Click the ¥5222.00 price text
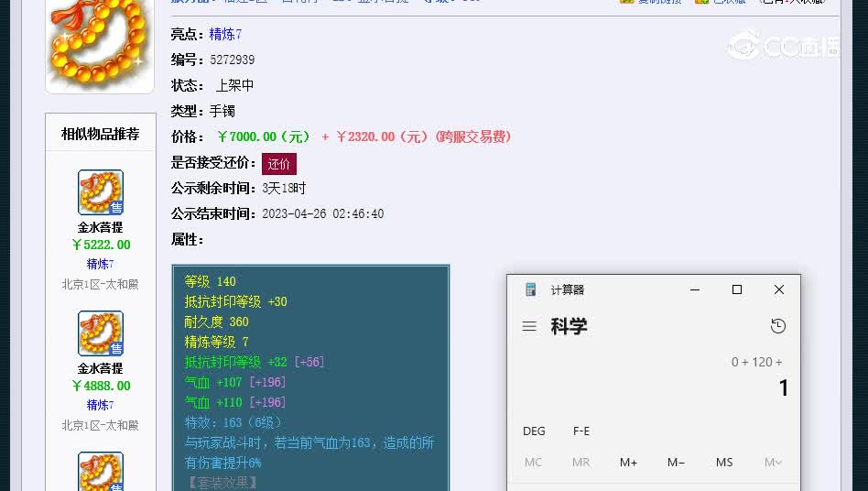Screen dimensions: 868x491 (101, 245)
